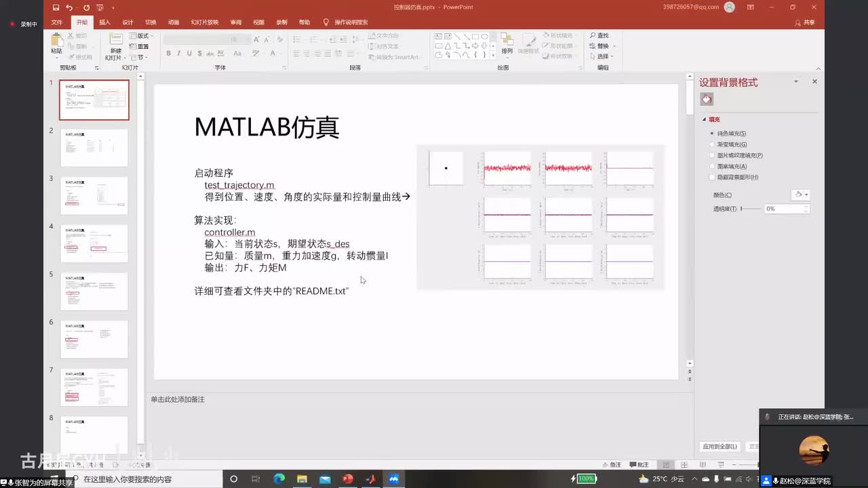
Task: Click the weather widget 25°C 少云
Action: coord(662,479)
